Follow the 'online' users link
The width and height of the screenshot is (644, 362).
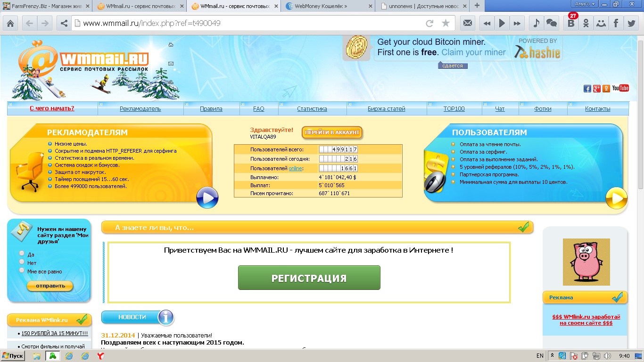[296, 168]
